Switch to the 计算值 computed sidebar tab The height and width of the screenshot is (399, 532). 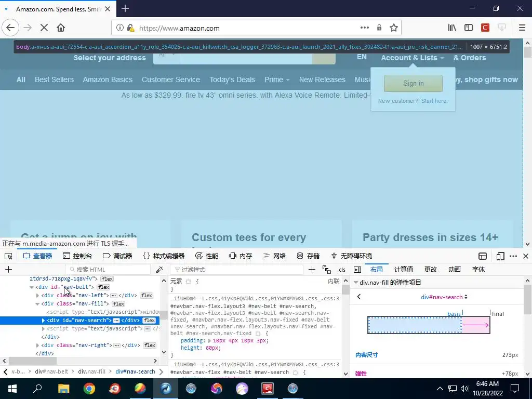(403, 270)
